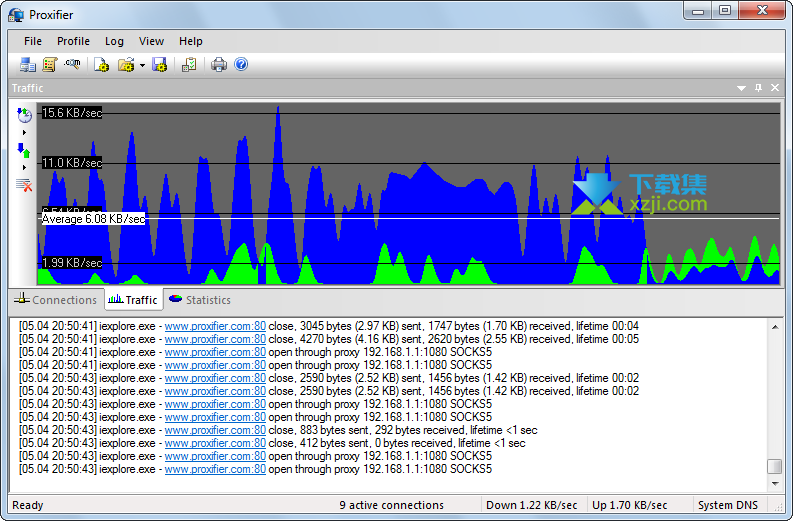The width and height of the screenshot is (793, 521).
Task: Click the traffic clock arrows icon
Action: click(24, 115)
